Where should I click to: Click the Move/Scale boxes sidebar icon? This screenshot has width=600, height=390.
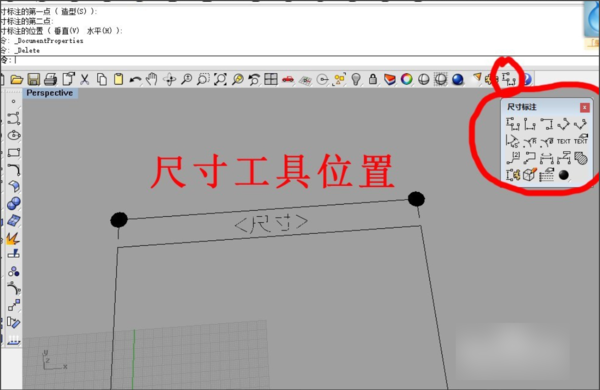pyautogui.click(x=14, y=305)
